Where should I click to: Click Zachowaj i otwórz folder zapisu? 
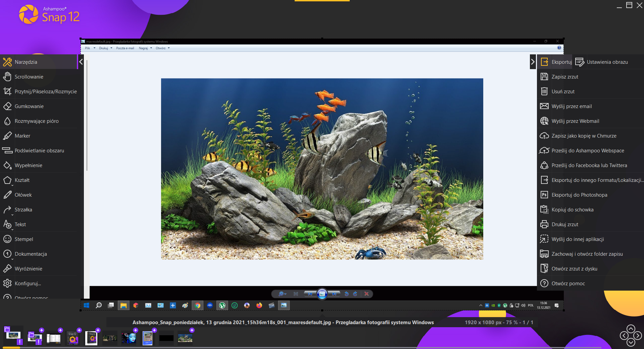click(x=591, y=254)
